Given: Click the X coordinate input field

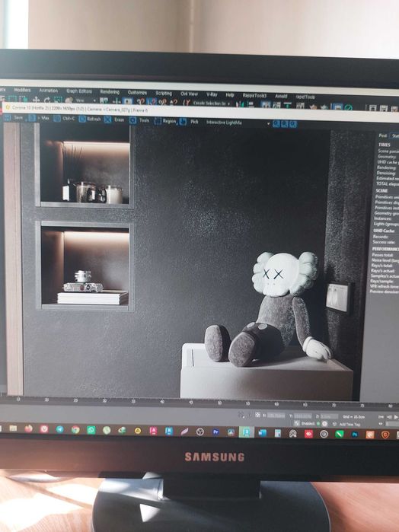Looking at the screenshot, I should 276,416.
